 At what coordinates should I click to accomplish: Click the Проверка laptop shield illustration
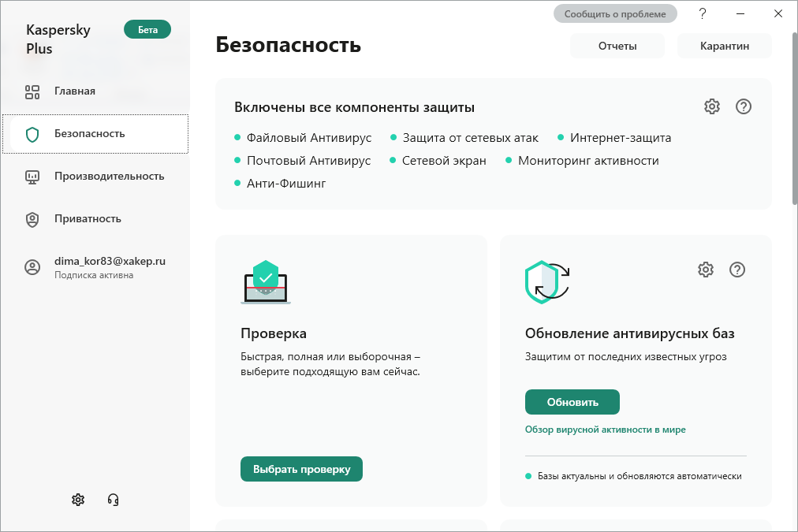click(266, 282)
